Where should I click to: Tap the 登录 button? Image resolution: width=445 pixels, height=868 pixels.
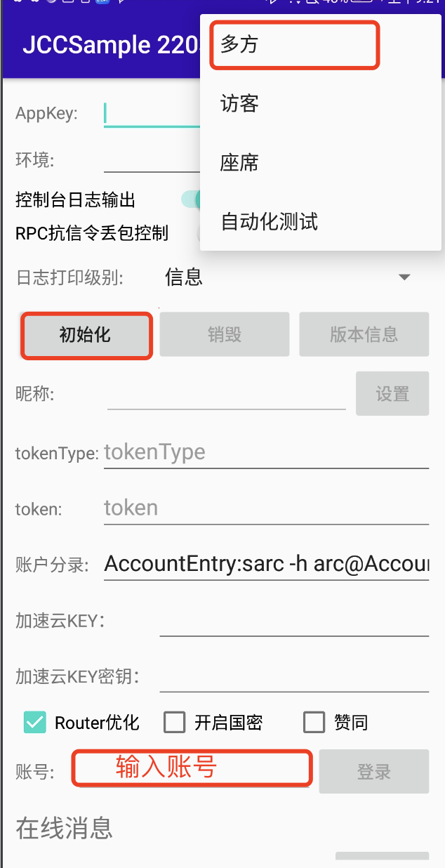[374, 772]
